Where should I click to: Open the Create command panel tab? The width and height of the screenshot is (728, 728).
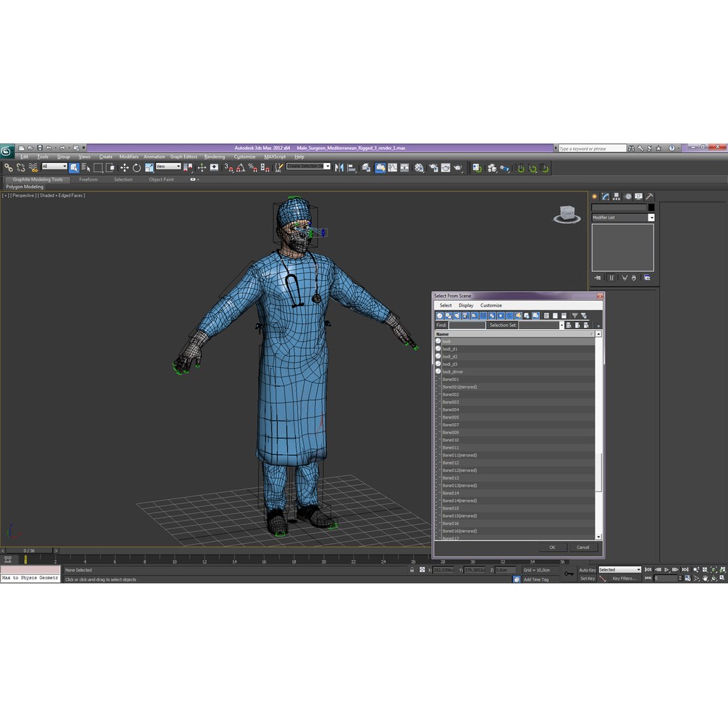click(x=595, y=196)
